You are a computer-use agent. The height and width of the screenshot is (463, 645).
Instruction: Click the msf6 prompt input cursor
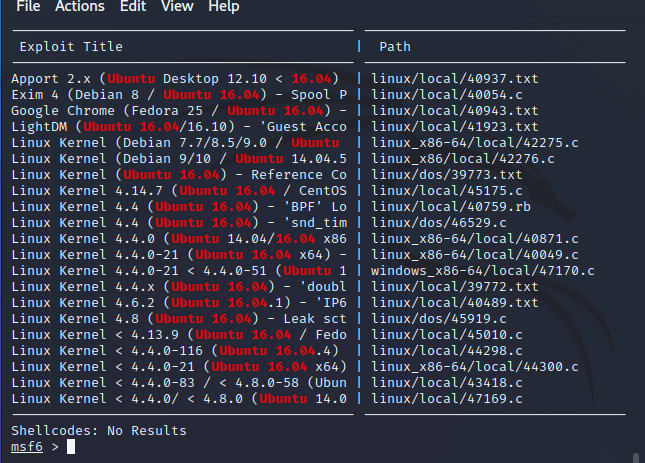pos(71,447)
